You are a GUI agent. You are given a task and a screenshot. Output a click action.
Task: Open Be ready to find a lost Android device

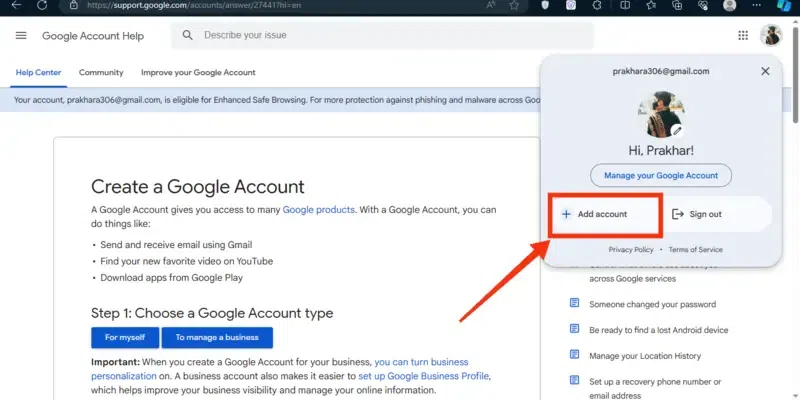coord(659,330)
